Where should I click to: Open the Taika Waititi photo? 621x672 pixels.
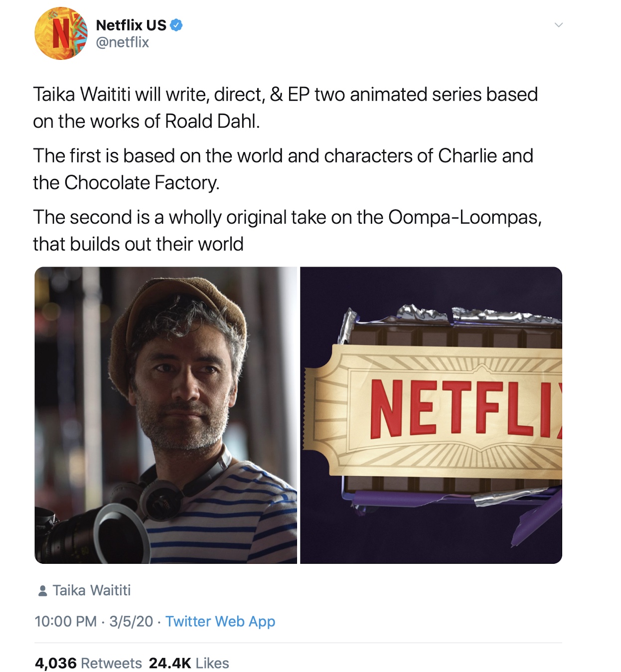tap(166, 415)
